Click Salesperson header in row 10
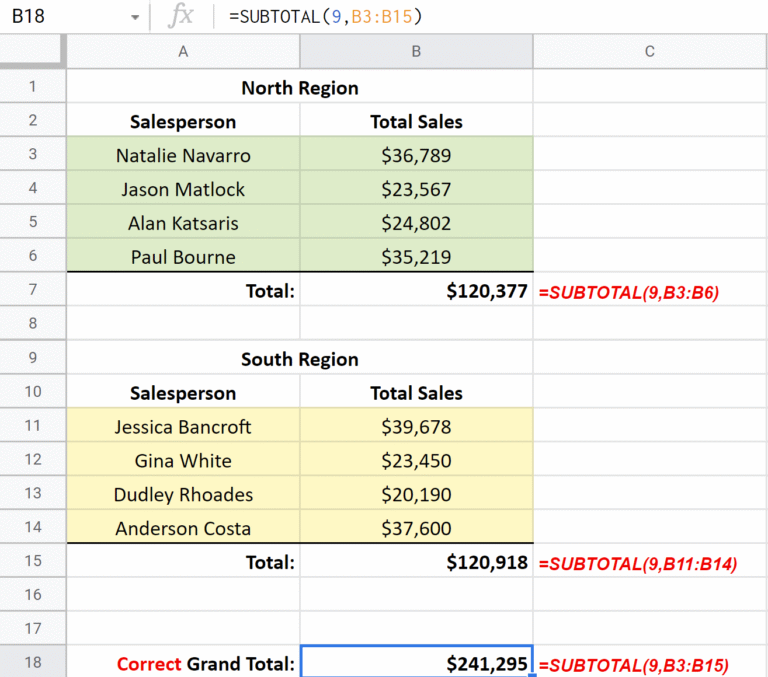768x677 pixels. [183, 391]
